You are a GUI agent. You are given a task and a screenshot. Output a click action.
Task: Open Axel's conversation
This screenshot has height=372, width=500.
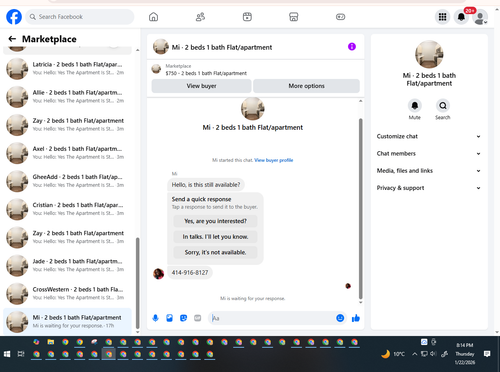coord(67,153)
